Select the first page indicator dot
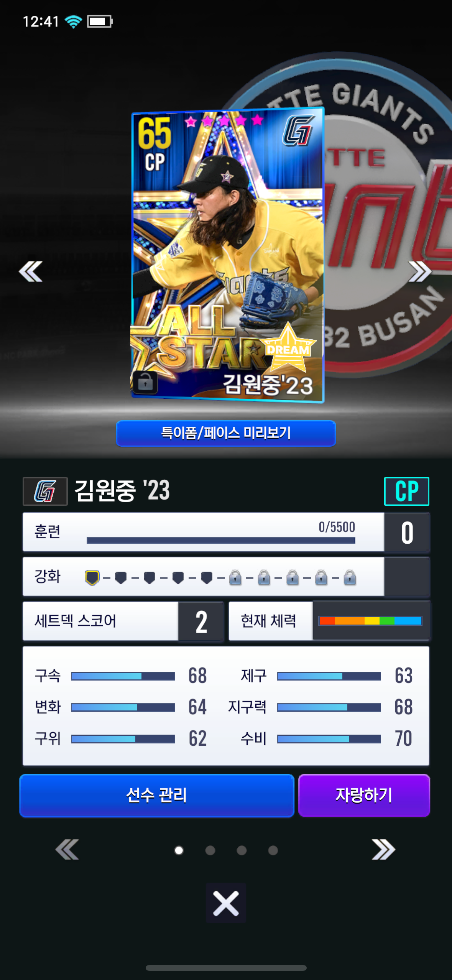This screenshot has height=980, width=452. [179, 850]
